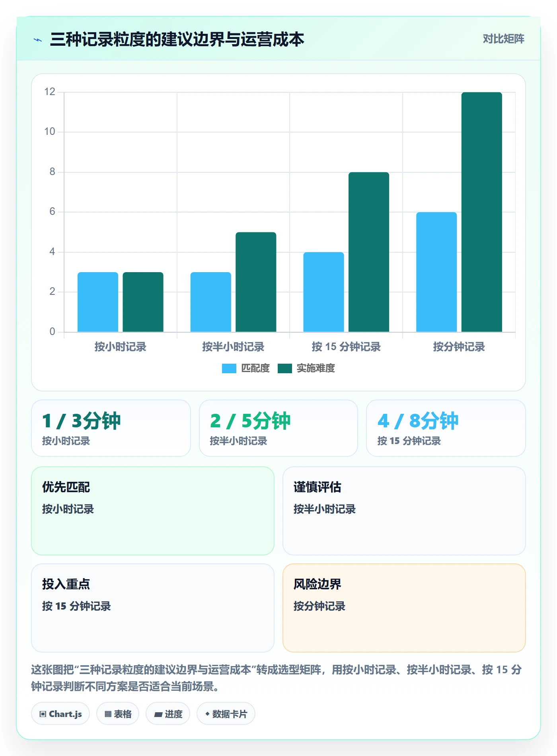Click the 实施难度 bar for 按 15 分钟记录

[x=369, y=252]
